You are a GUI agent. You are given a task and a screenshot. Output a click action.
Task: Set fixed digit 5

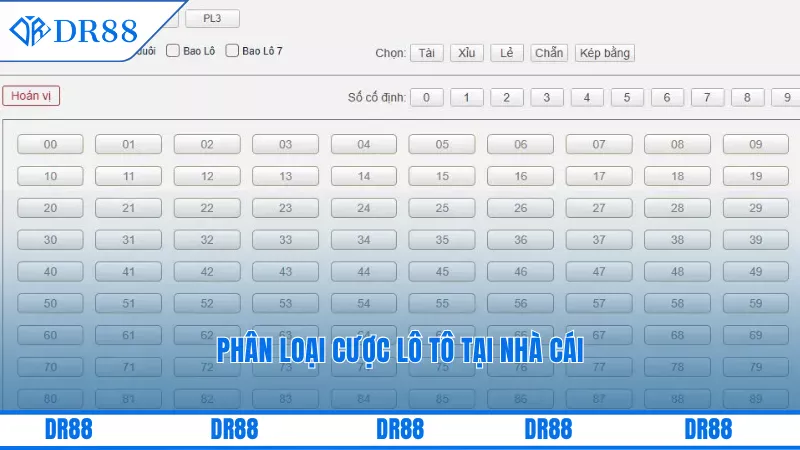coord(627,97)
